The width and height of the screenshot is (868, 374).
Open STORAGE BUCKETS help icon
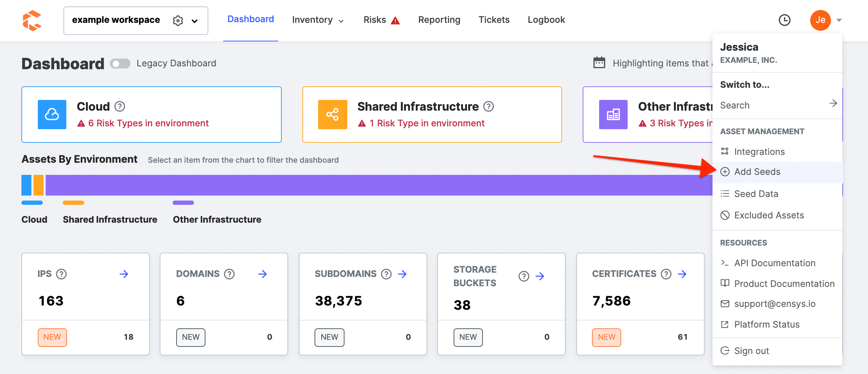[x=524, y=276]
